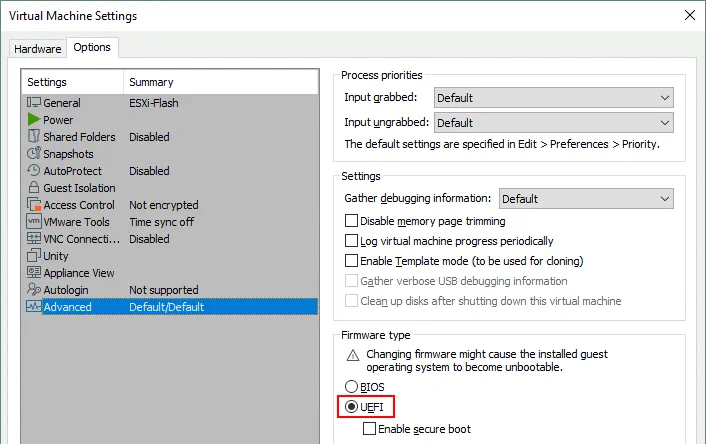Check Log virtual machine progress periodically
This screenshot has height=444, width=706.
click(351, 241)
